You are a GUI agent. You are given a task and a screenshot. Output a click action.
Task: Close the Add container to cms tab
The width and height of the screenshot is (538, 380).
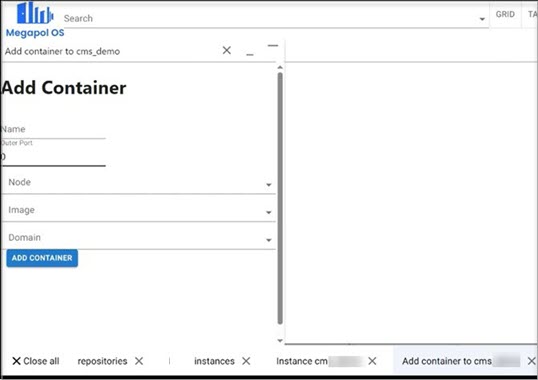click(x=531, y=361)
